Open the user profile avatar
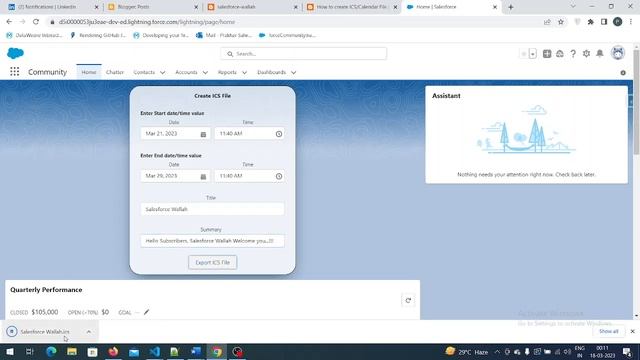 click(x=618, y=53)
